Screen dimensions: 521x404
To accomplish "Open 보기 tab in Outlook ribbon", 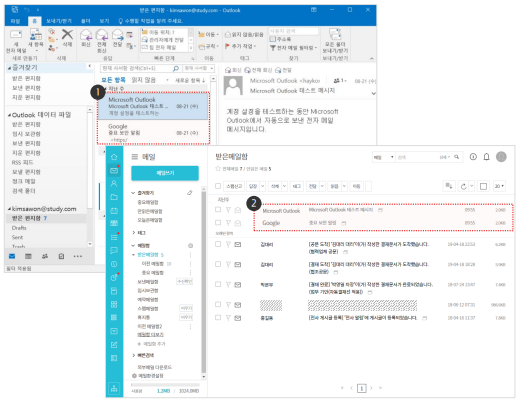I will point(104,21).
